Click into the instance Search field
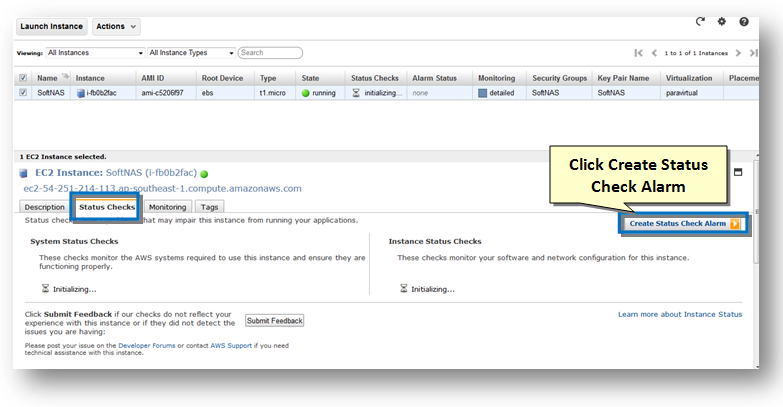 tap(270, 52)
